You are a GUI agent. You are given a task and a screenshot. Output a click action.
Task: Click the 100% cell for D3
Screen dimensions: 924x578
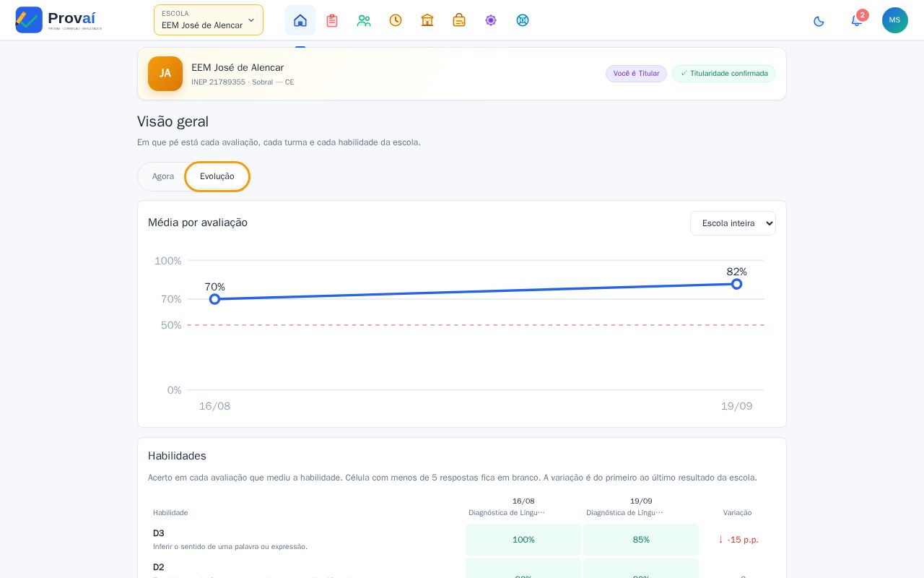pyautogui.click(x=523, y=540)
